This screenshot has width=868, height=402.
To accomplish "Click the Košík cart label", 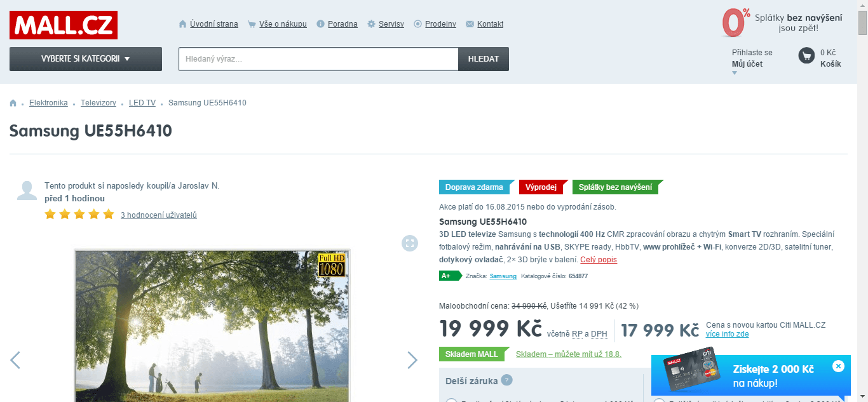I will (x=831, y=64).
